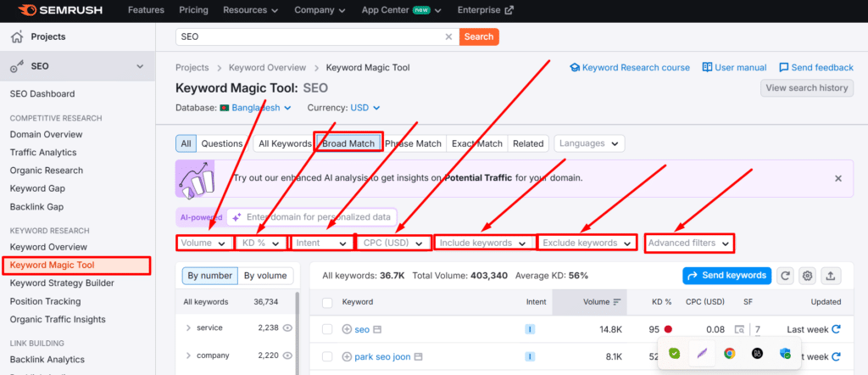Viewport: 868px width, 375px height.
Task: Click the SEO key icon in sidebar
Action: (x=17, y=66)
